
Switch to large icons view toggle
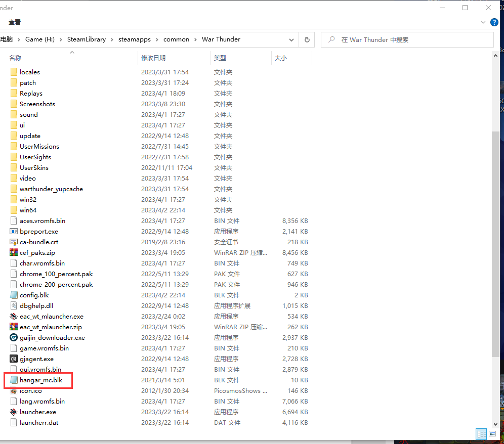[492, 434]
